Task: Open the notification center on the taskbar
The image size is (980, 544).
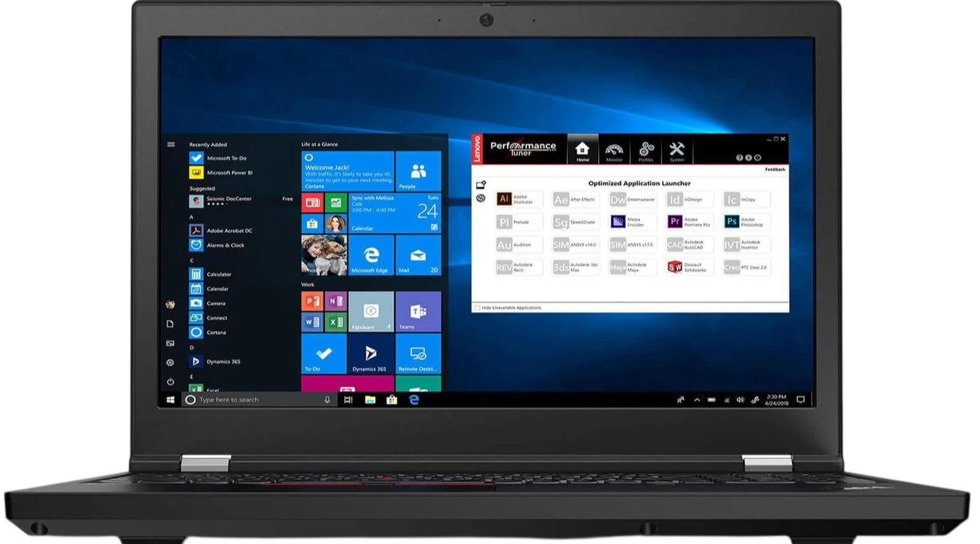Action: (800, 399)
